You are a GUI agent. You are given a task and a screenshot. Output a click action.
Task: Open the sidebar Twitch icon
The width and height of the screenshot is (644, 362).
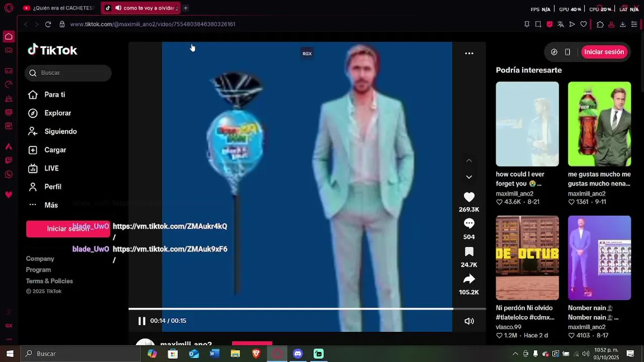9,161
